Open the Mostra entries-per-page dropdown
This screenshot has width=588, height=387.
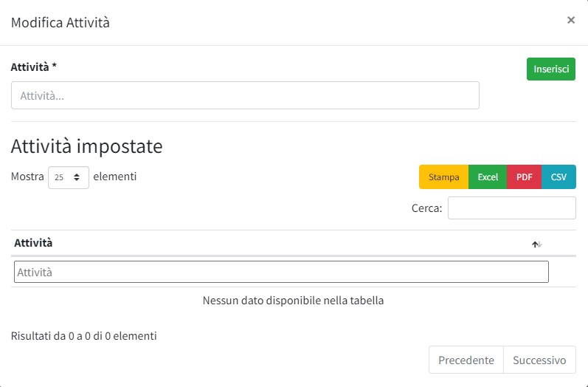[69, 177]
